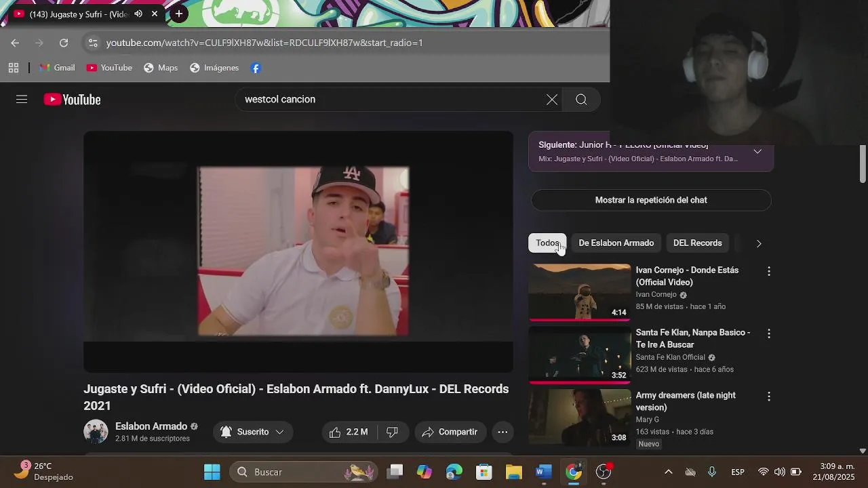Click the ESP language indicator
The image size is (868, 488).
pos(738,472)
